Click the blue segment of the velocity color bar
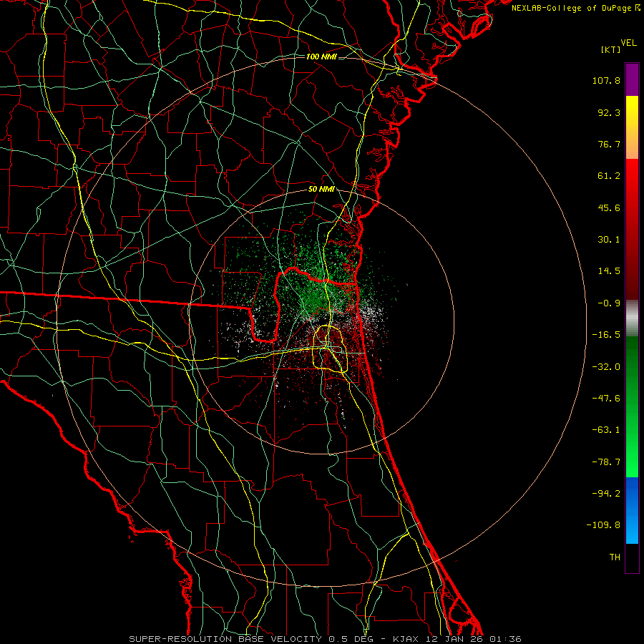The width and height of the screenshot is (644, 644). [x=632, y=510]
